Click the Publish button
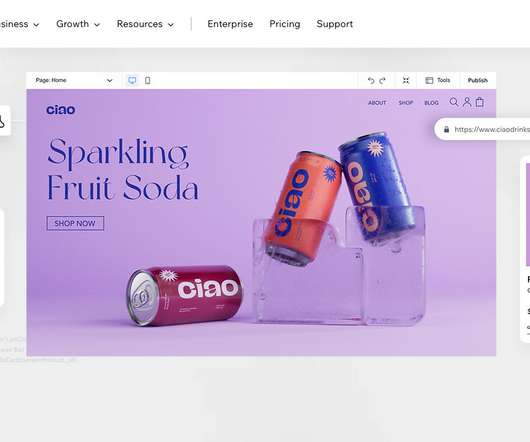This screenshot has height=442, width=530. (478, 80)
